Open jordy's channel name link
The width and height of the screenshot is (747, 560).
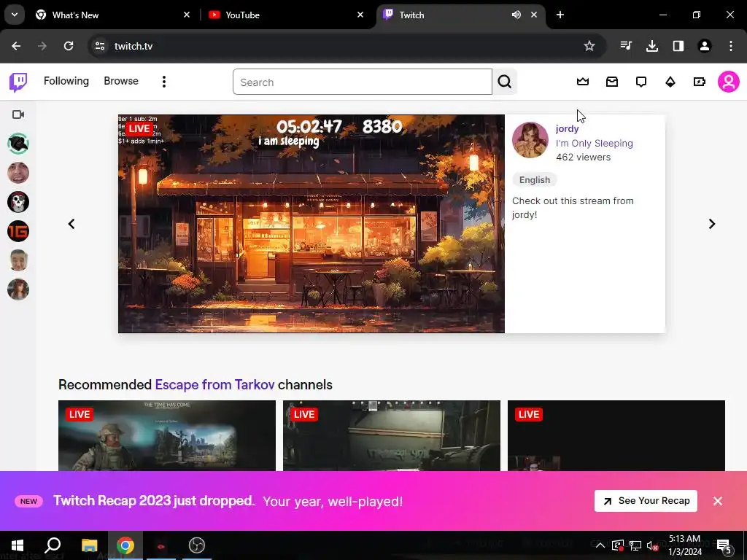[567, 128]
